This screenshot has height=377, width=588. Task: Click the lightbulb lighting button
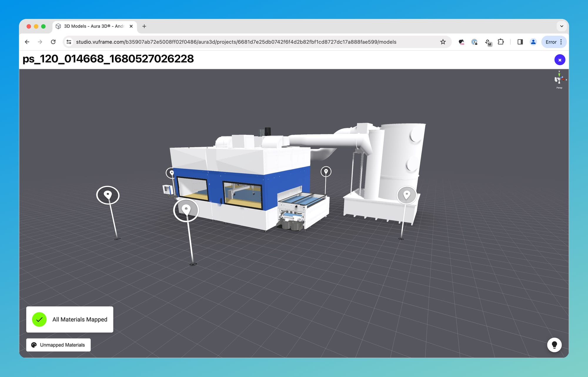click(554, 345)
